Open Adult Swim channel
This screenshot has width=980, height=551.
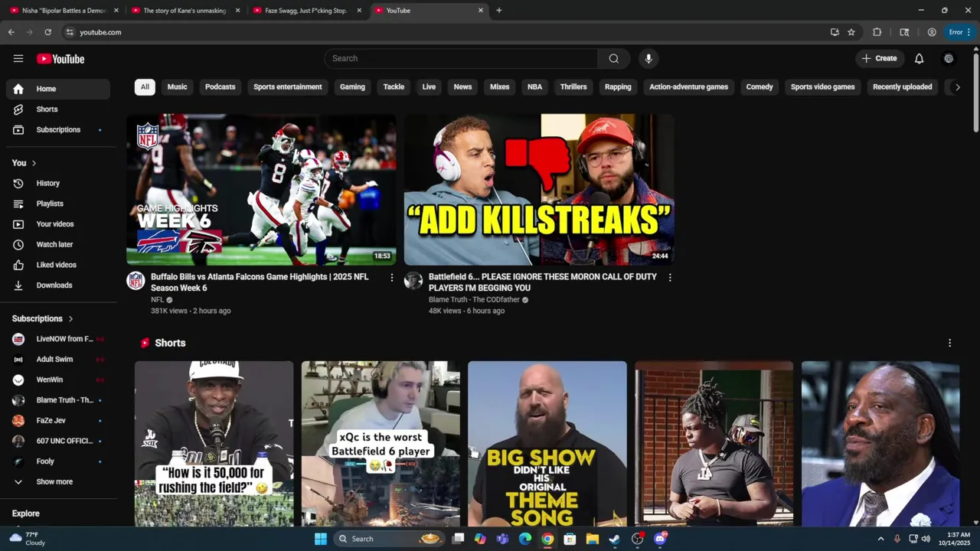(58, 360)
